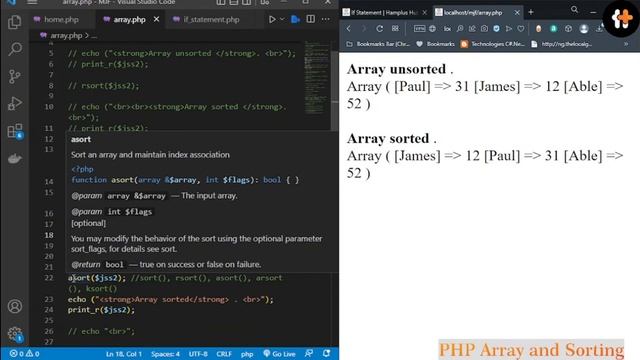The width and height of the screenshot is (640, 360).
Task: Bookmark page with heart icon
Action: [x=521, y=29]
